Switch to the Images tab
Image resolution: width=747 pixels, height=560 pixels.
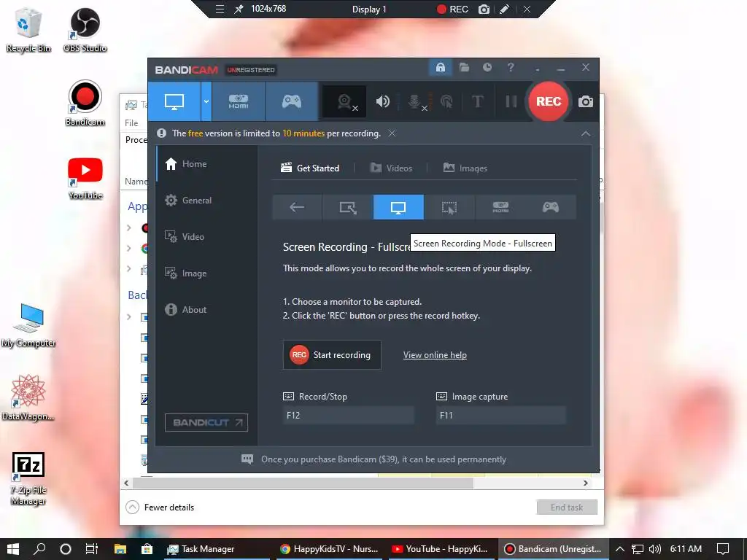[x=465, y=168]
